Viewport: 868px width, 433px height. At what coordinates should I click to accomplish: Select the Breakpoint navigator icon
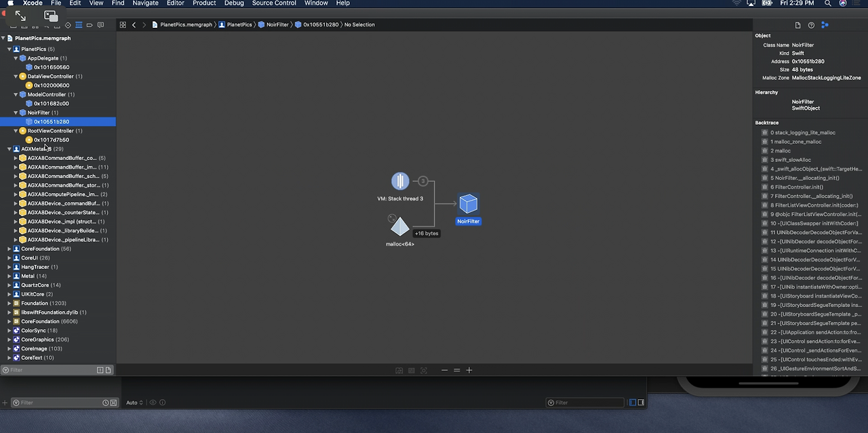[x=90, y=25]
